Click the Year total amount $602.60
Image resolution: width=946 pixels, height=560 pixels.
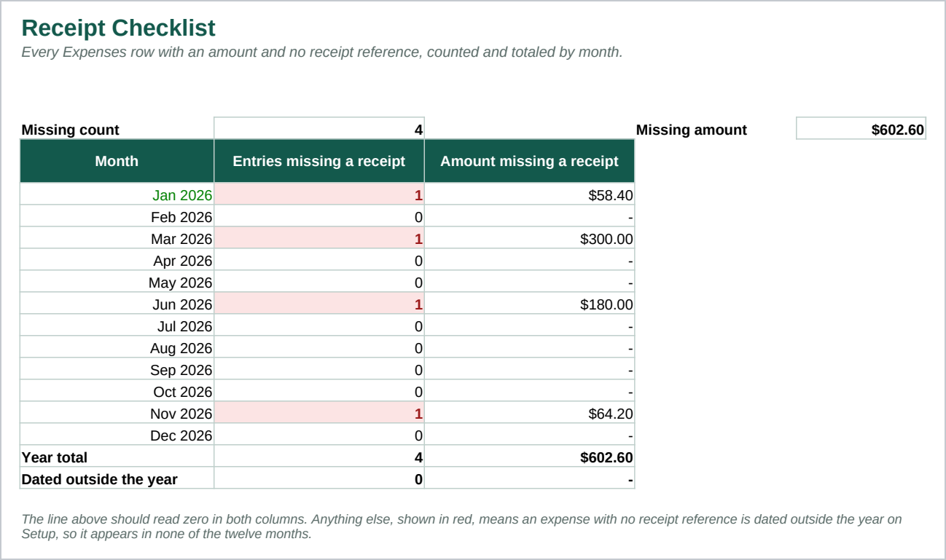[x=529, y=457]
